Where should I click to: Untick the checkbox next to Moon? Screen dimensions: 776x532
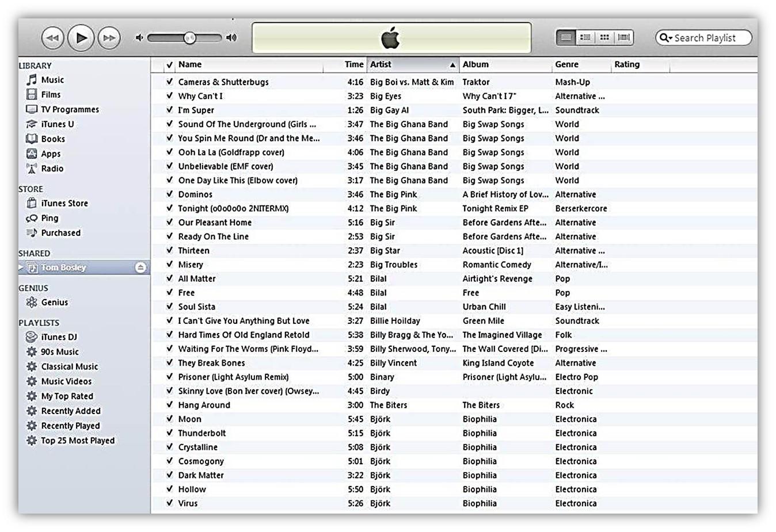pos(169,419)
